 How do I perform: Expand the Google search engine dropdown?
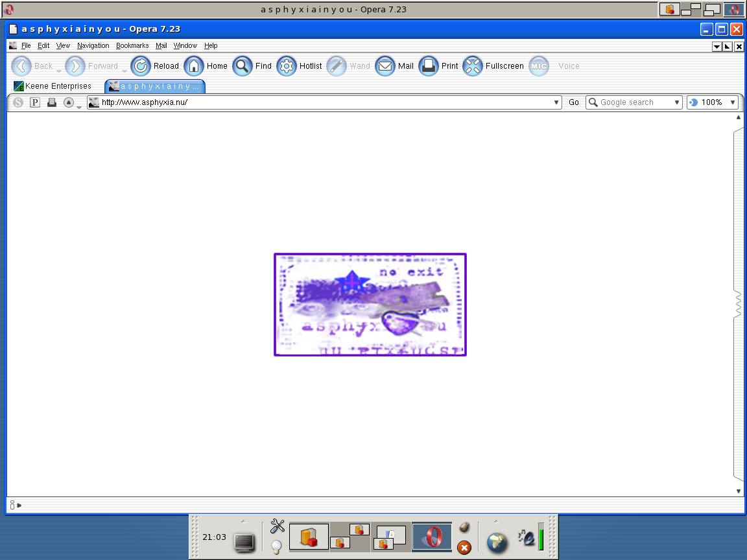click(676, 102)
